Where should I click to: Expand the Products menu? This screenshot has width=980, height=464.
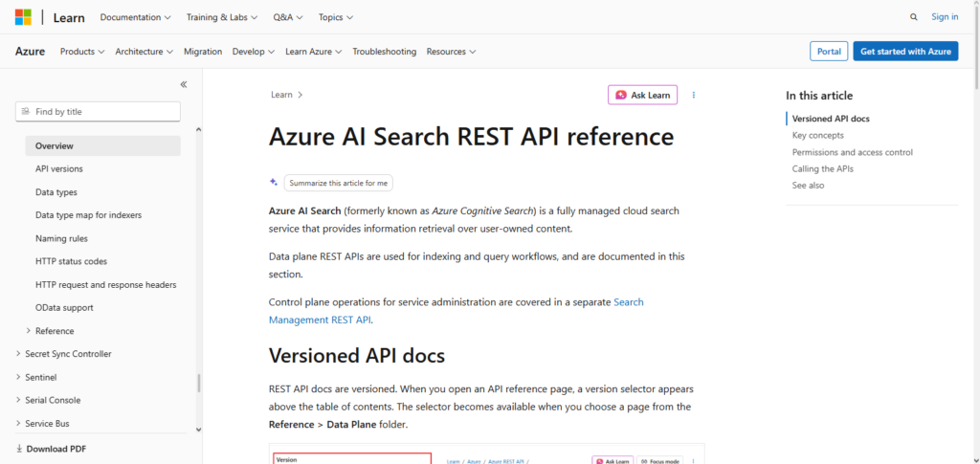tap(82, 52)
